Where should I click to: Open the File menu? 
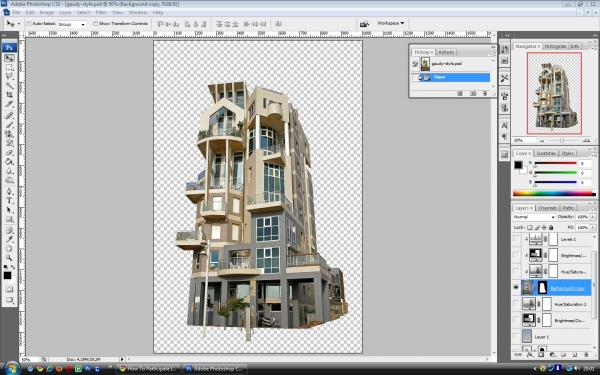point(16,12)
